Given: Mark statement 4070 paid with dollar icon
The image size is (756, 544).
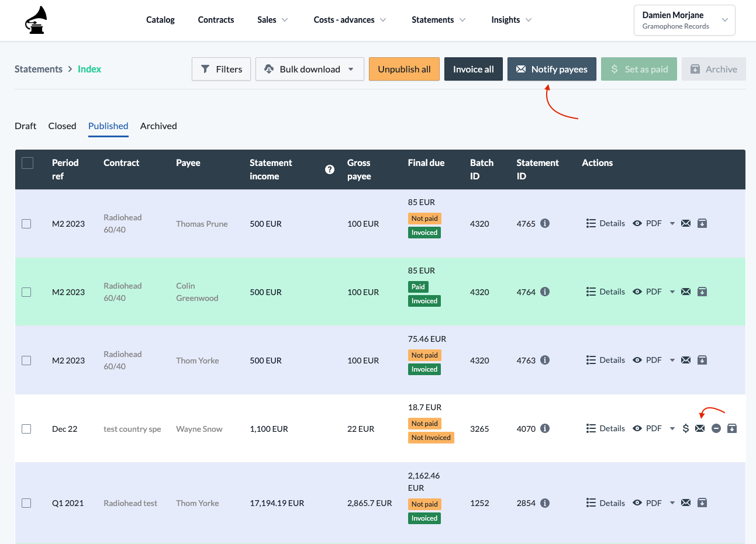Looking at the screenshot, I should (686, 428).
